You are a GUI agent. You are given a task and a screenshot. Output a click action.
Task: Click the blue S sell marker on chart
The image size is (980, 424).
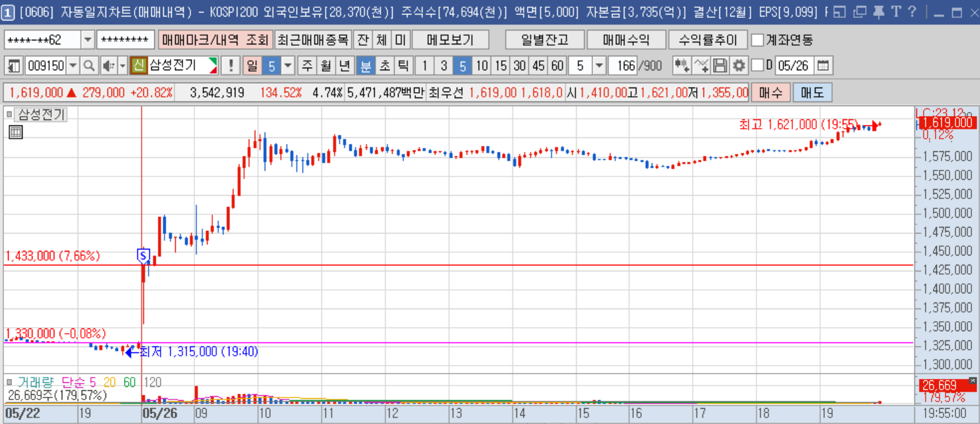[x=143, y=255]
